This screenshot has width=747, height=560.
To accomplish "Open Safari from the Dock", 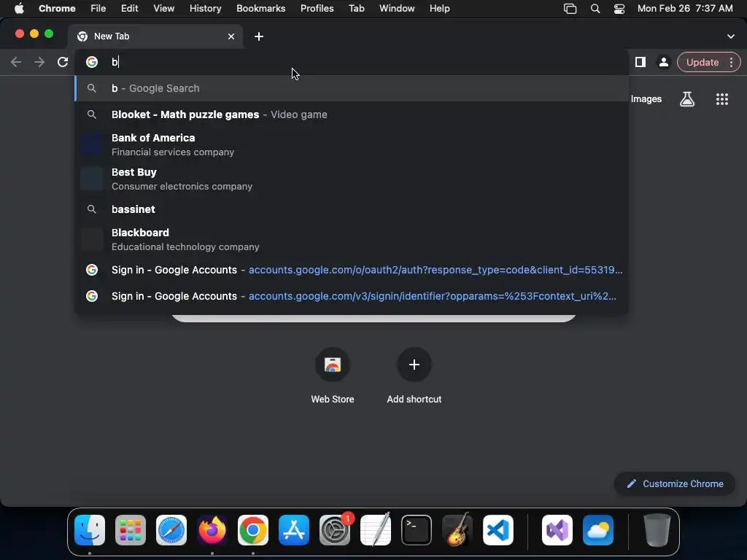I will coord(171,530).
